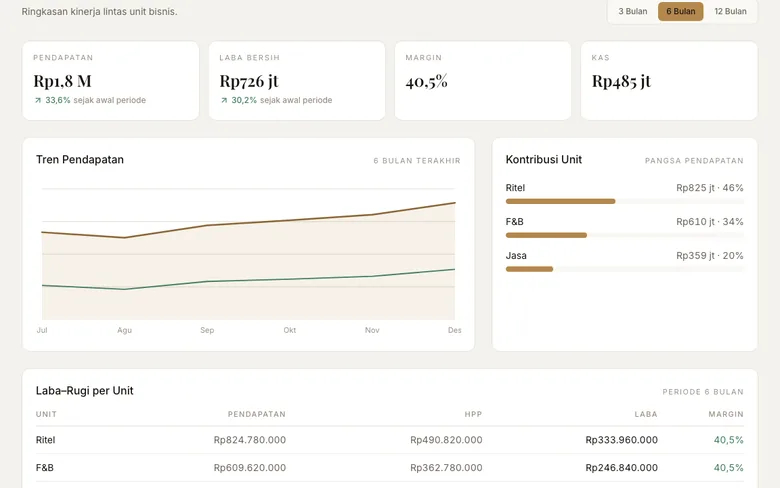This screenshot has height=488, width=780.
Task: Click the Pendapatan growth arrow icon
Action: pyautogui.click(x=38, y=100)
